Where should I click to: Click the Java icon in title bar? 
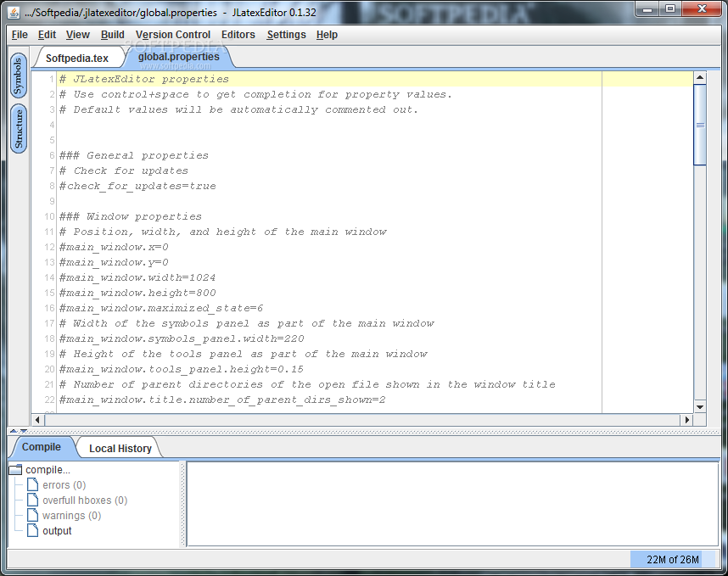(14, 13)
